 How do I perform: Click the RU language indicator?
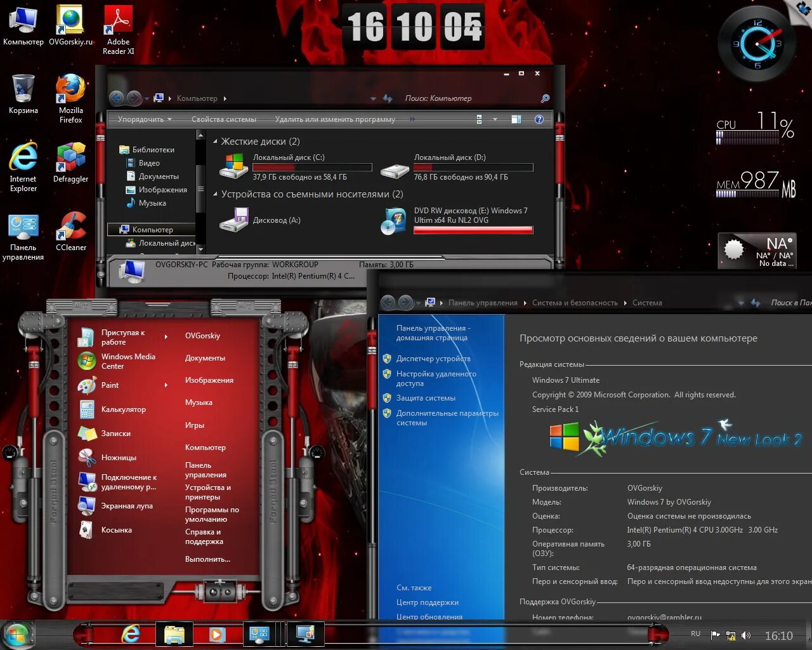click(696, 633)
